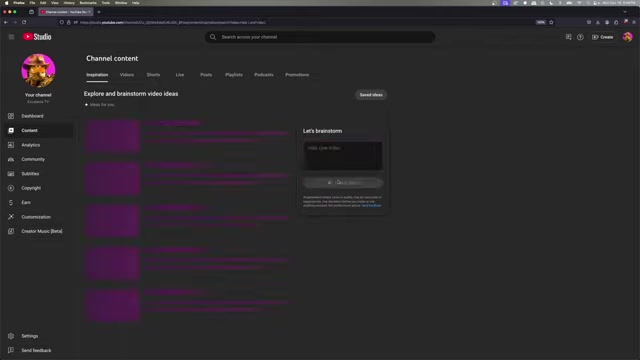640x360 pixels.
Task: Open Creator Music beta icon
Action: tap(11, 231)
